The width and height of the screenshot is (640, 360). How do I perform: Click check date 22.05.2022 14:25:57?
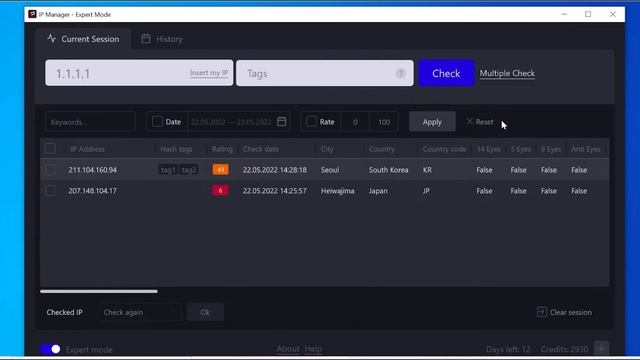point(275,191)
